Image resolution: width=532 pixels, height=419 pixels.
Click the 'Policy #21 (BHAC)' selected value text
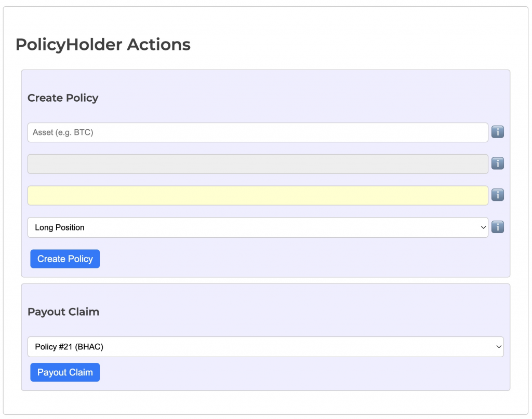(69, 347)
